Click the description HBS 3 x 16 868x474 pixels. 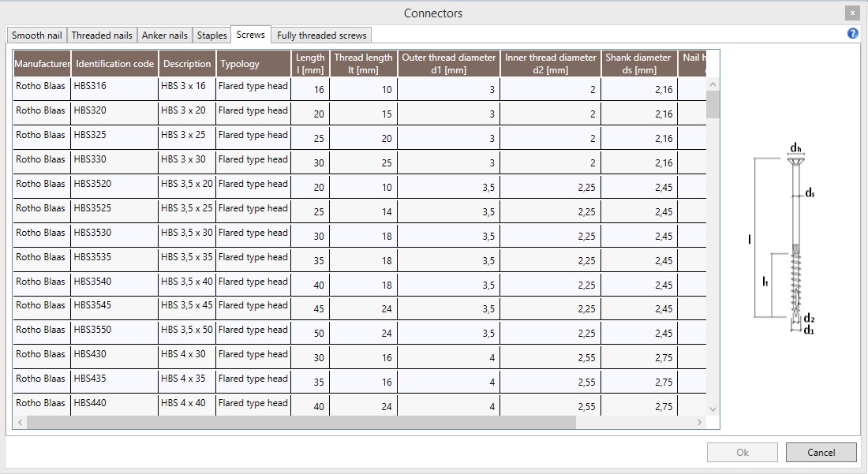187,88
